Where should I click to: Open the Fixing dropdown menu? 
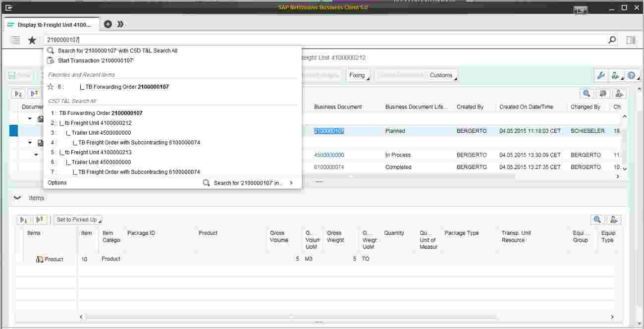click(358, 75)
